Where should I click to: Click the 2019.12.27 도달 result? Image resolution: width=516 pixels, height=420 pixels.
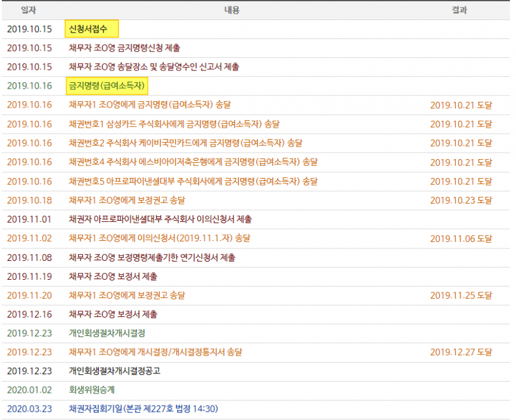(x=461, y=352)
